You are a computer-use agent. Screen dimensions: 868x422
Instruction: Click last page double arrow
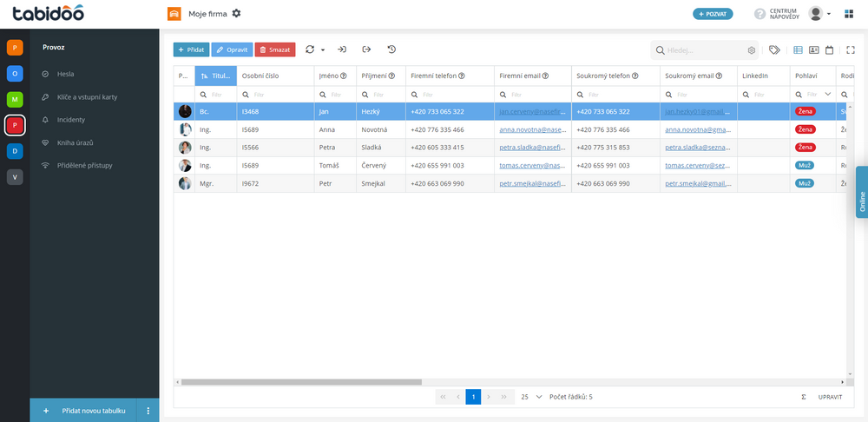503,397
